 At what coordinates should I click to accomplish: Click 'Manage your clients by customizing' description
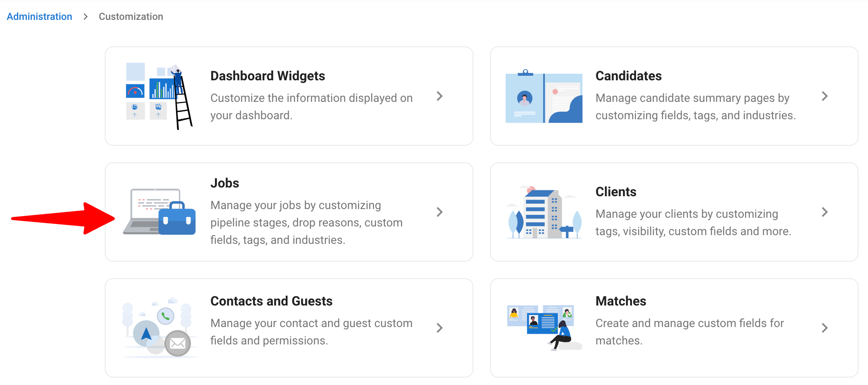point(693,222)
